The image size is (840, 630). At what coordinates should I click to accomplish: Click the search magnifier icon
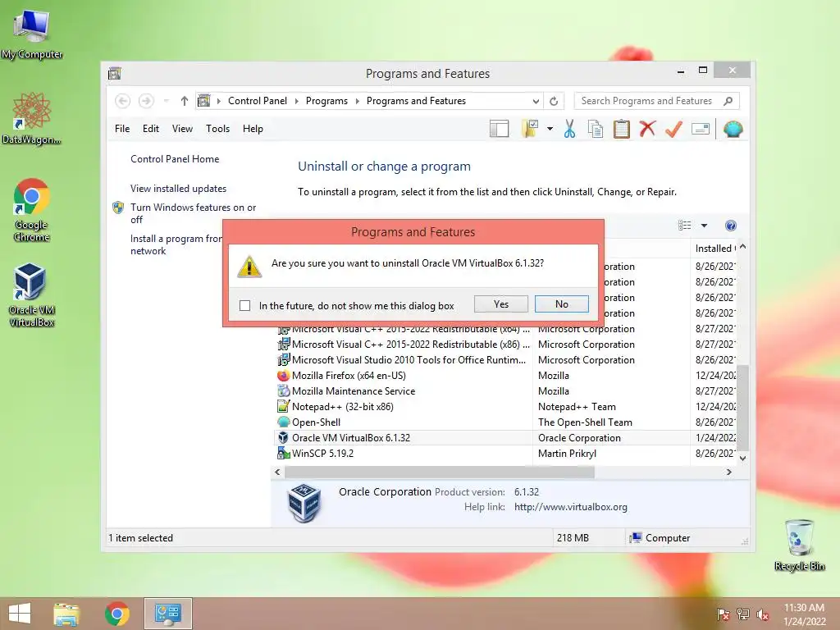point(728,101)
